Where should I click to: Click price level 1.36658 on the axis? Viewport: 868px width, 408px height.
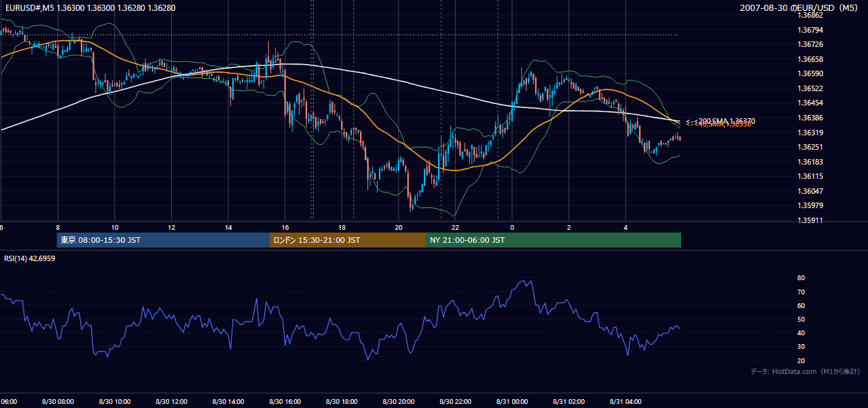[x=810, y=59]
